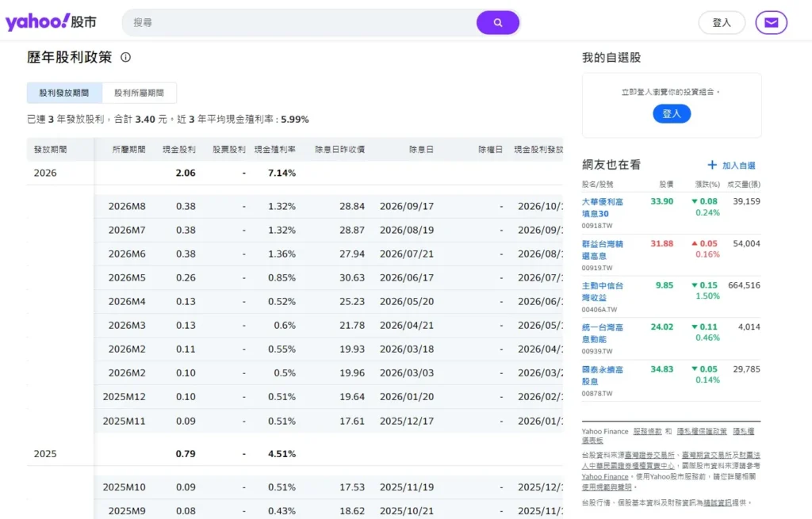
Task: Open the 統一台灣高息動能 stock link
Action: [x=603, y=334]
